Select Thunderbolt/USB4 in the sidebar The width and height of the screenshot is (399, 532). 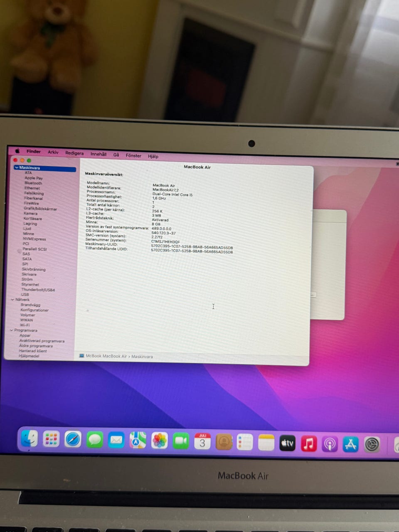(x=38, y=290)
